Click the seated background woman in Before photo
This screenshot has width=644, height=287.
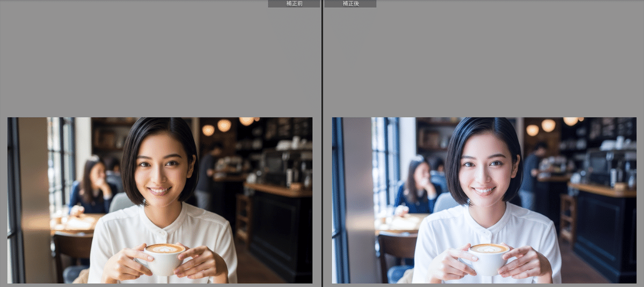pyautogui.click(x=92, y=185)
